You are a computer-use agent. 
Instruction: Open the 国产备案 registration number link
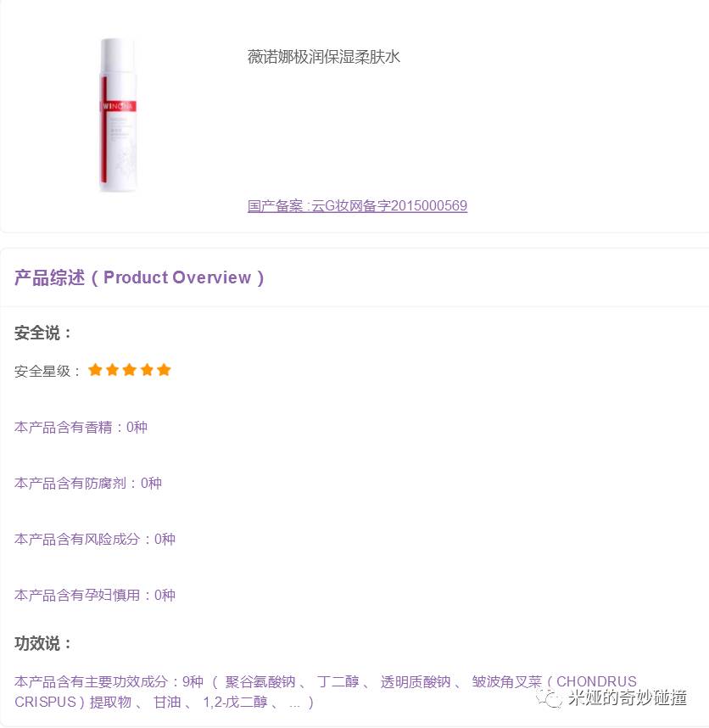pyautogui.click(x=357, y=205)
